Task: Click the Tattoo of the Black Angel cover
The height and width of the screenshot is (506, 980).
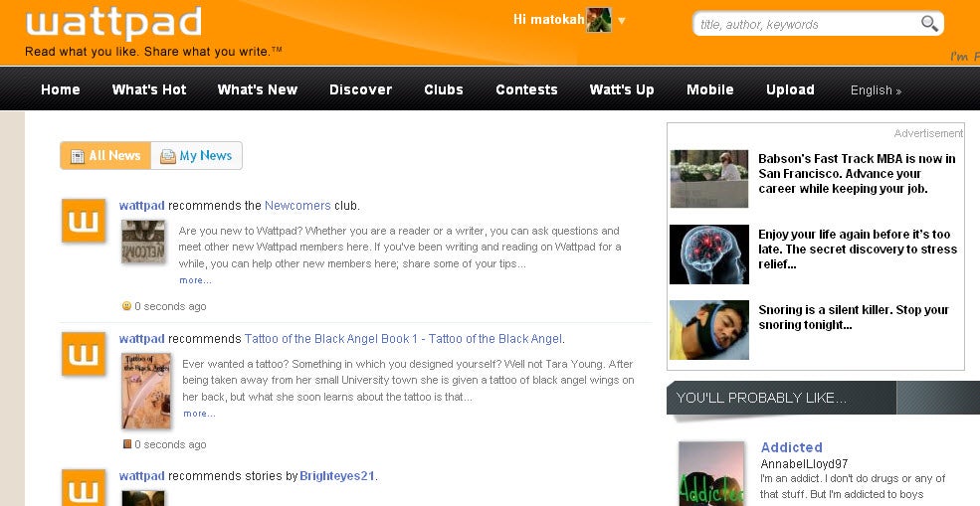Action: click(x=146, y=391)
